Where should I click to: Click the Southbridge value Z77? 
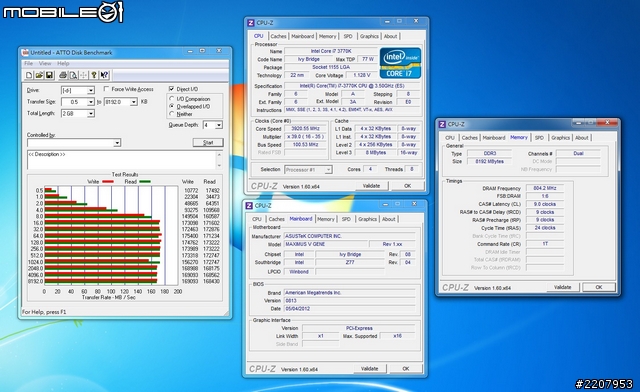click(350, 262)
